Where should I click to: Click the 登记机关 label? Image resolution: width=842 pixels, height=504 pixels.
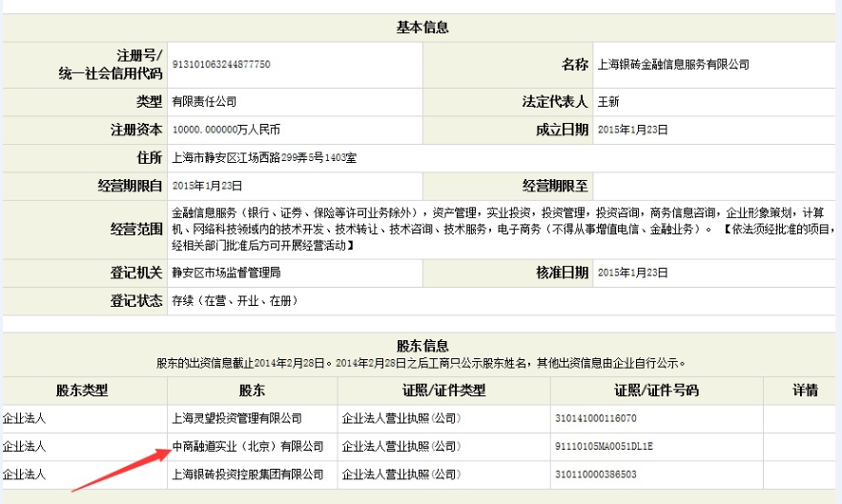click(x=136, y=272)
